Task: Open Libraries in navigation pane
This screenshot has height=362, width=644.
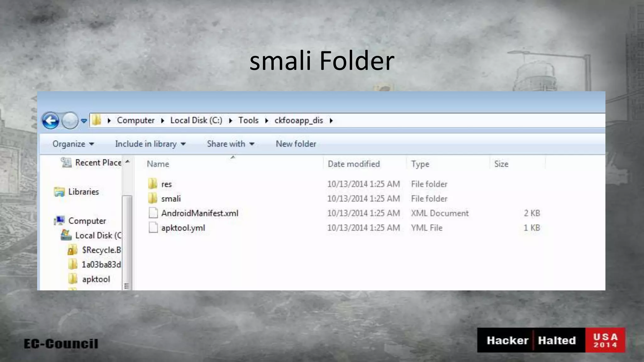Action: tap(84, 192)
